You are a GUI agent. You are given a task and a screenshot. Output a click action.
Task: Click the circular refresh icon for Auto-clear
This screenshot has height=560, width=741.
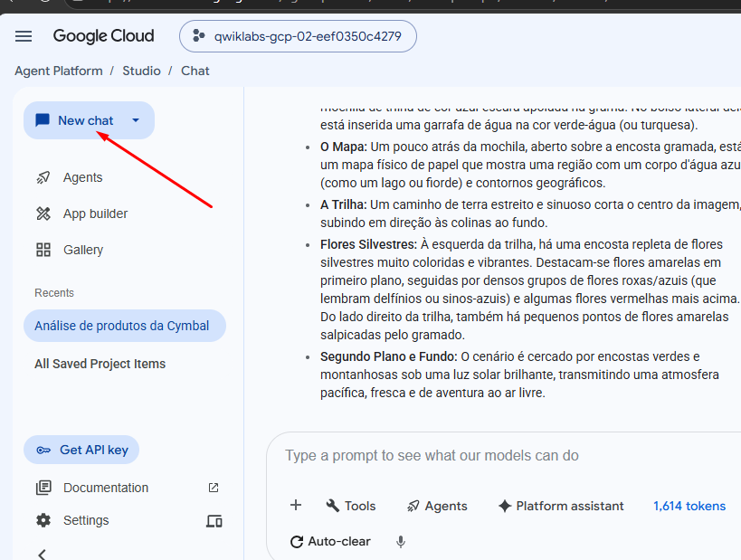[x=297, y=542]
